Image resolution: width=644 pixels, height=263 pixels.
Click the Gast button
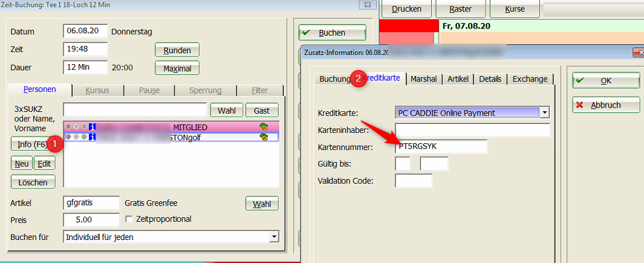[x=262, y=111]
